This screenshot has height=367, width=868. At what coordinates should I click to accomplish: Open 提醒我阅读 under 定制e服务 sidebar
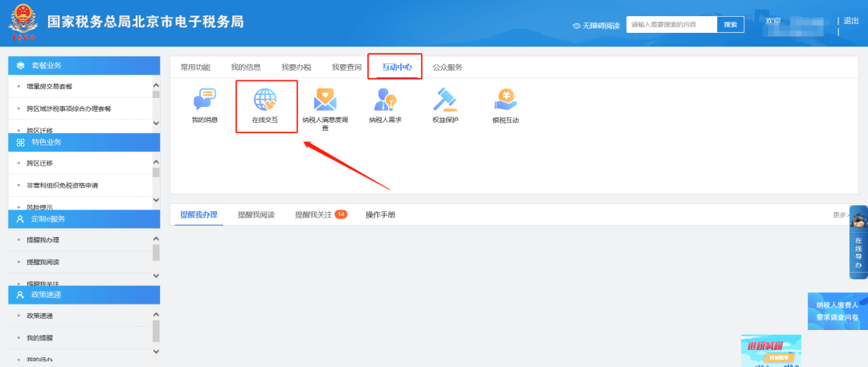43,262
